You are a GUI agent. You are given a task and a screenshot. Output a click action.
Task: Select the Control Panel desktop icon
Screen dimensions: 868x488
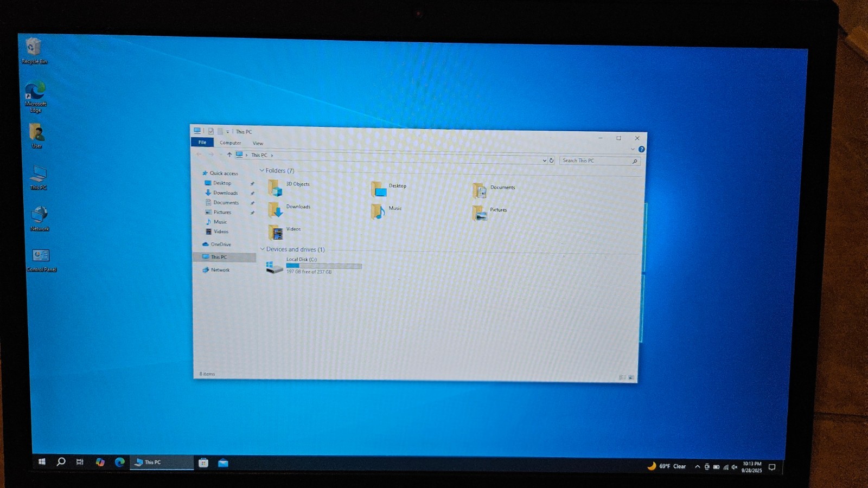tap(41, 260)
